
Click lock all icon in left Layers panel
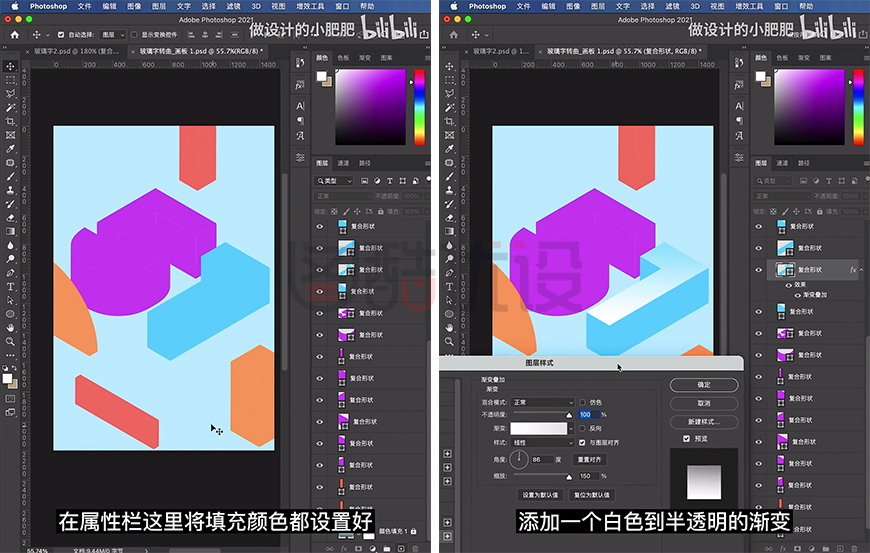point(381,211)
